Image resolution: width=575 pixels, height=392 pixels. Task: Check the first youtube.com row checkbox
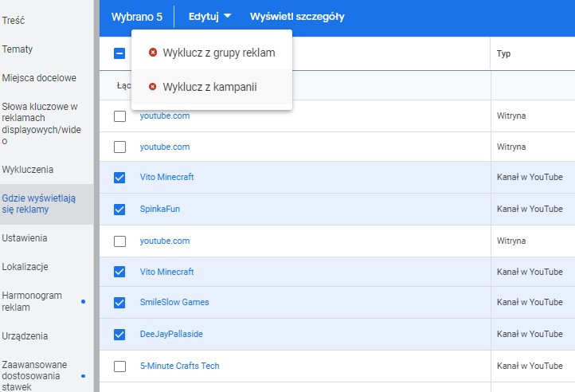click(x=119, y=116)
